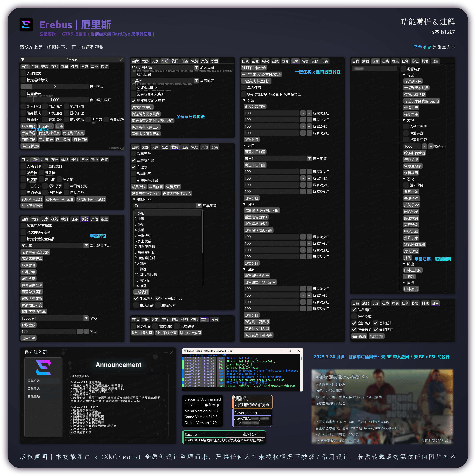Increase 玩家2分红 under 赌场 section
The height and width of the screenshot is (476, 476).
coord(309,250)
